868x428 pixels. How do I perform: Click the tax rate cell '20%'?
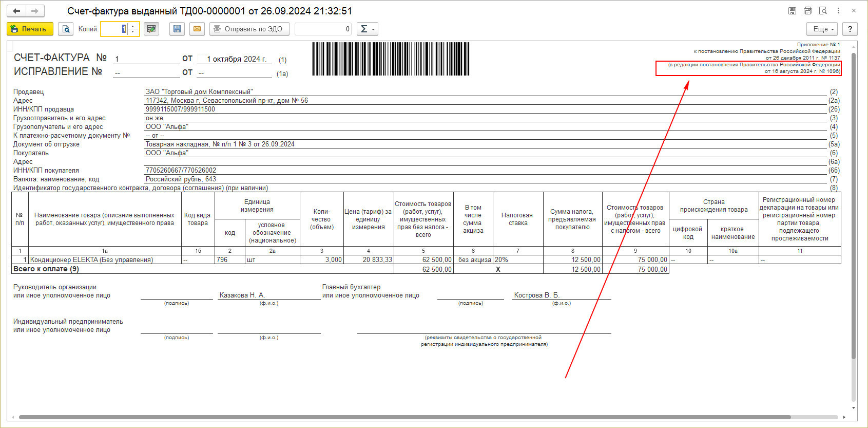click(x=518, y=260)
